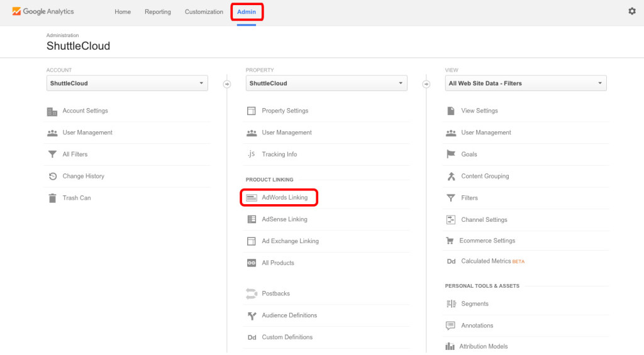This screenshot has height=355, width=644.
Task: Click the Segments icon
Action: [451, 303]
